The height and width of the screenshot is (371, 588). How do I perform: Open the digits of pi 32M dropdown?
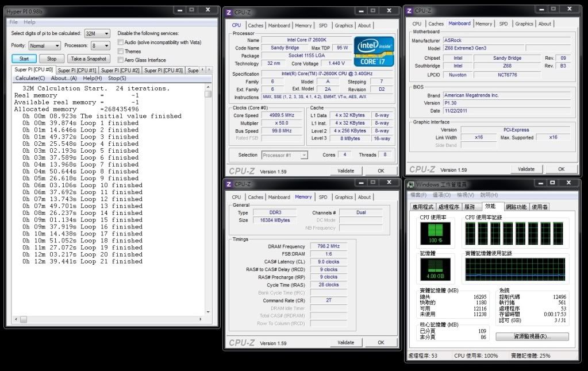point(97,34)
